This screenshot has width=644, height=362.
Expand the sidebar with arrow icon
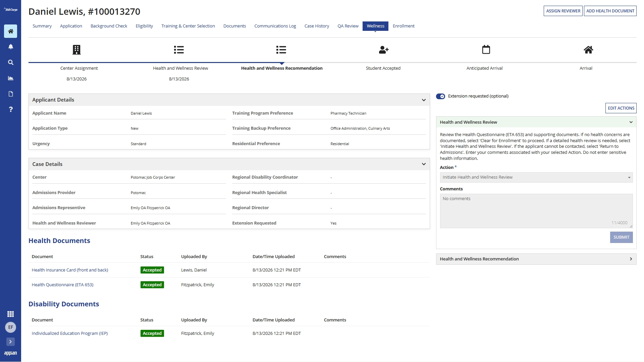pos(10,342)
